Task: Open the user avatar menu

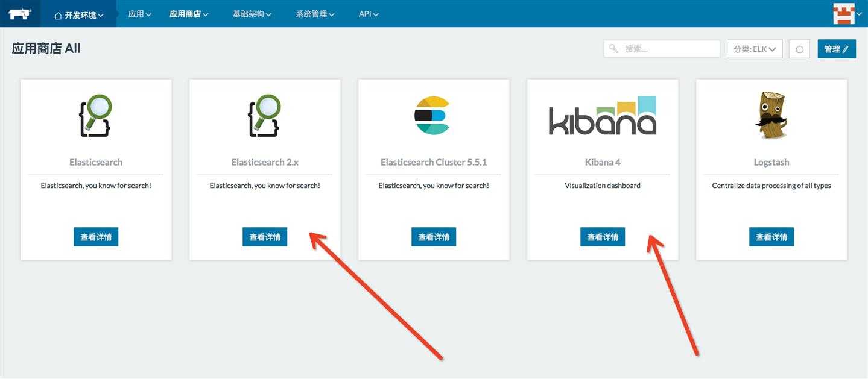Action: pyautogui.click(x=847, y=14)
